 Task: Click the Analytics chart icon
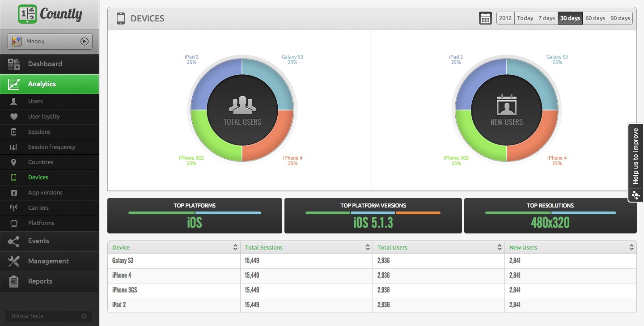[x=14, y=84]
